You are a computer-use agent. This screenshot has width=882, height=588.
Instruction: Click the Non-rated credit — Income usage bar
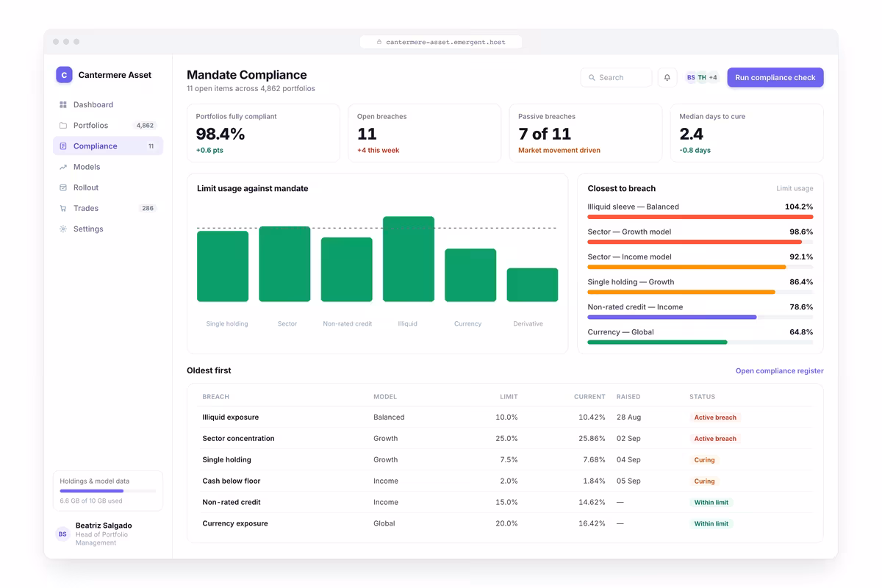click(700, 317)
